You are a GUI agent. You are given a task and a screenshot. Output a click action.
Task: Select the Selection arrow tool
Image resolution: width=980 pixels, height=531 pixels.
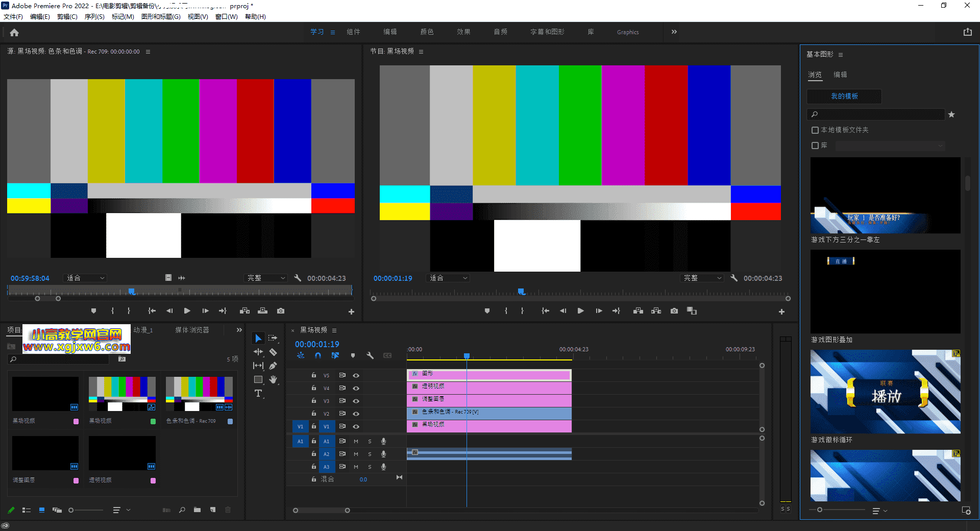coord(258,339)
